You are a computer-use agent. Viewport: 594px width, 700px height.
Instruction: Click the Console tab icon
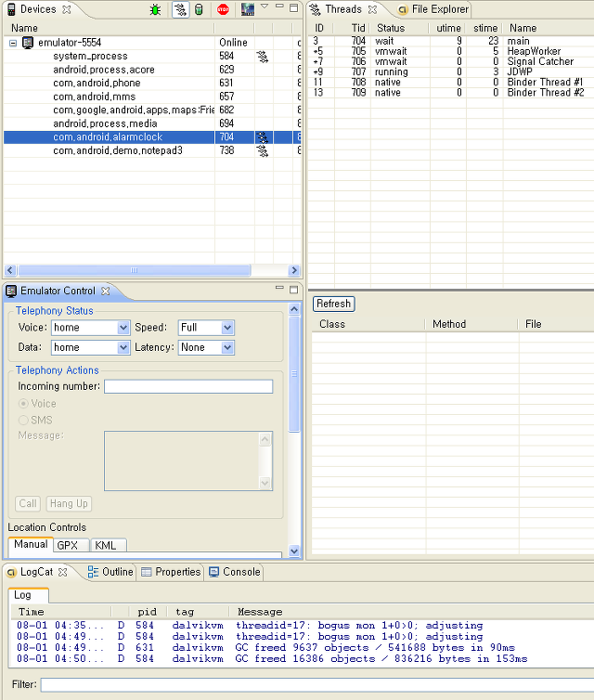(x=214, y=572)
